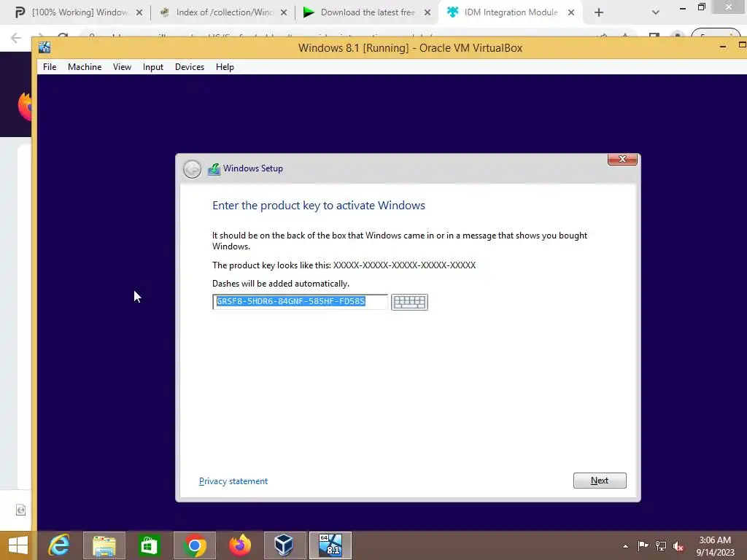Click the VirtualBox window title icon
This screenshot has width=747, height=560.
(x=44, y=47)
